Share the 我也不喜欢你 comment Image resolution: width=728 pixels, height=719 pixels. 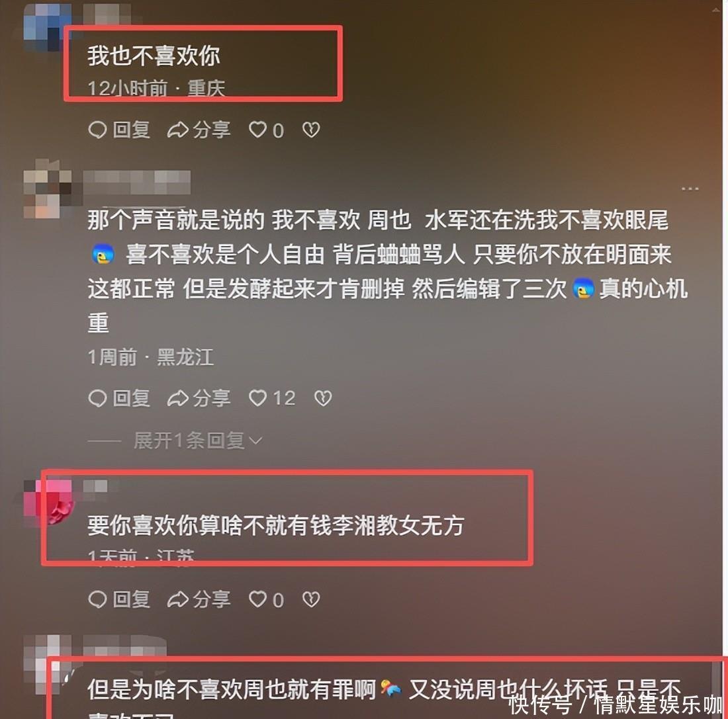coord(199,130)
